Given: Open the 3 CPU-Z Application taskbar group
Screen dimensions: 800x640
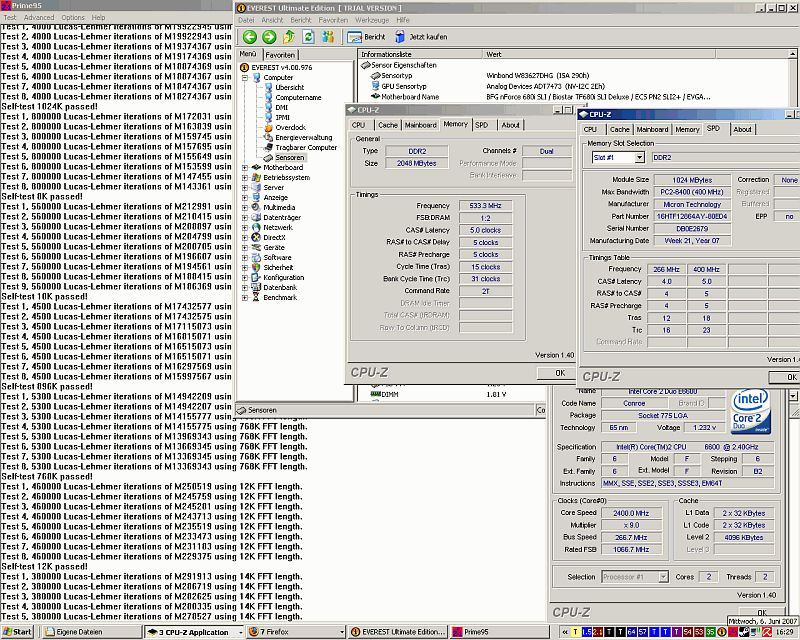Looking at the screenshot, I should [x=193, y=632].
